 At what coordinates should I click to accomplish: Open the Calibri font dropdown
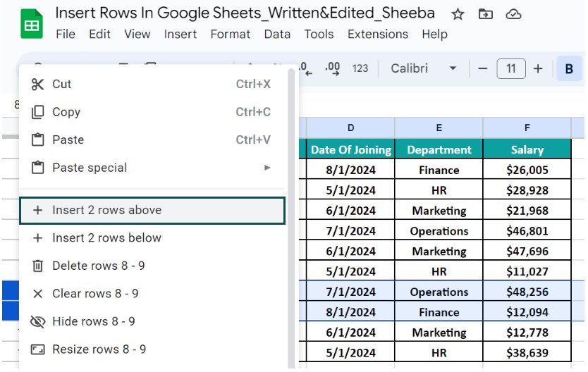pyautogui.click(x=424, y=68)
